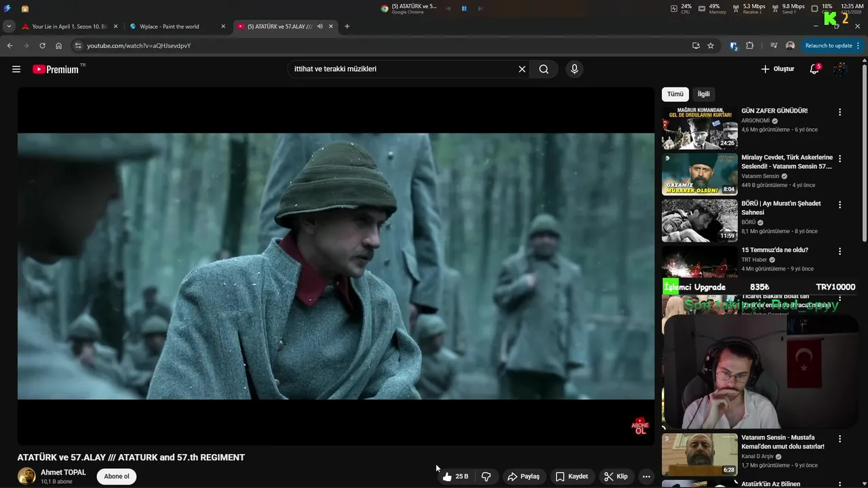Open Chrome profile avatar
The width and height of the screenshot is (868, 488).
(x=790, y=45)
